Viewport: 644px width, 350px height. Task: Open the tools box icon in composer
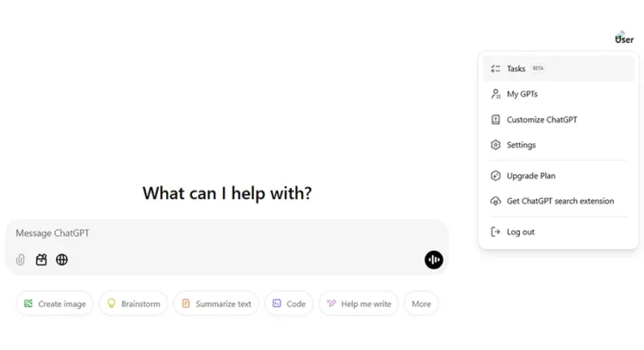pos(41,260)
